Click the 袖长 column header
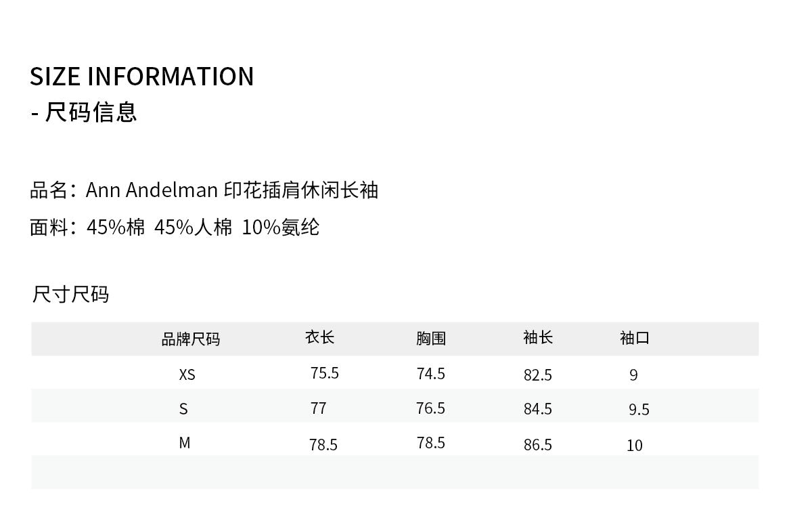Image resolution: width=812 pixels, height=514 pixels. pyautogui.click(x=538, y=337)
